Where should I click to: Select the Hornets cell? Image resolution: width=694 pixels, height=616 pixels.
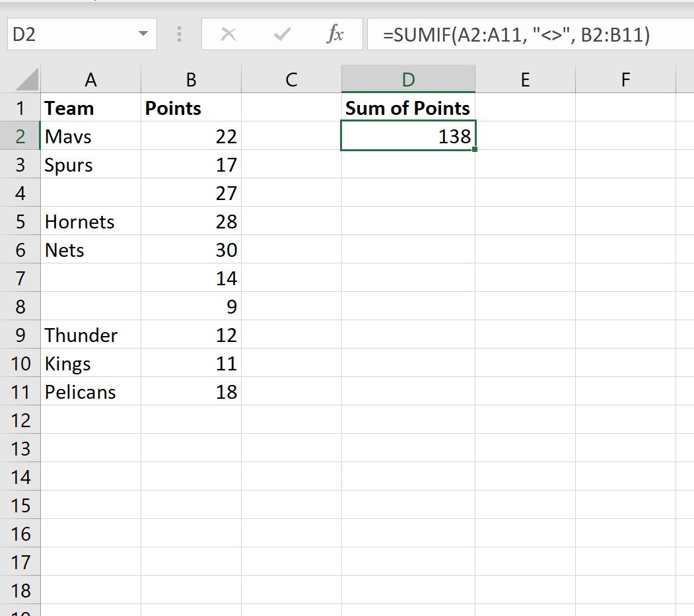coord(90,222)
